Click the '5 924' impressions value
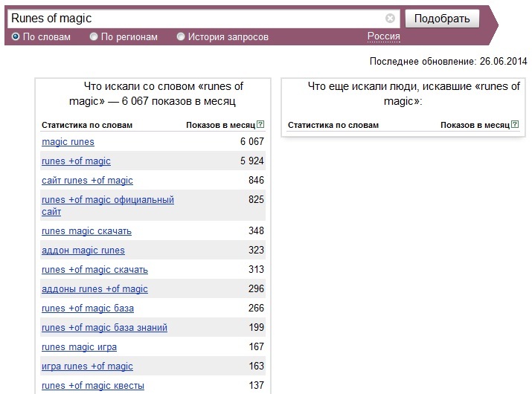Viewport: 532px width, 394px height. tap(252, 161)
